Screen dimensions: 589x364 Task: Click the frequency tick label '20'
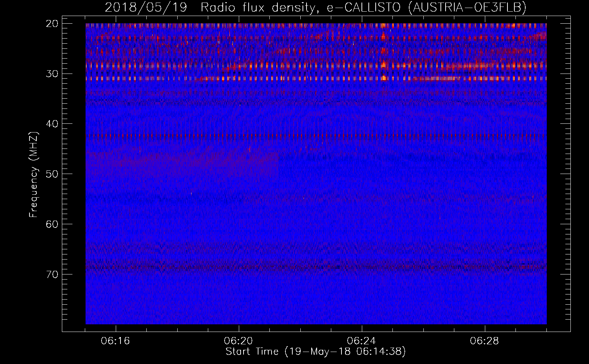point(52,24)
